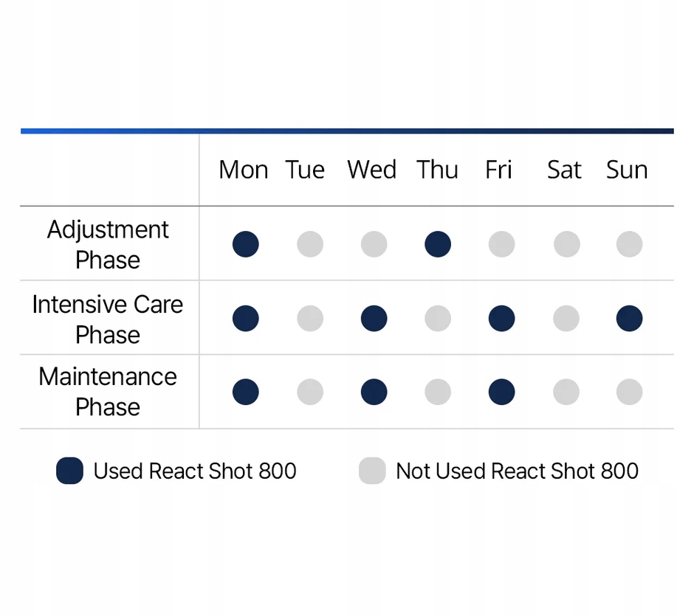The image size is (694, 616).
Task: Click the Maintenance Phase Monday dot
Action: (245, 392)
